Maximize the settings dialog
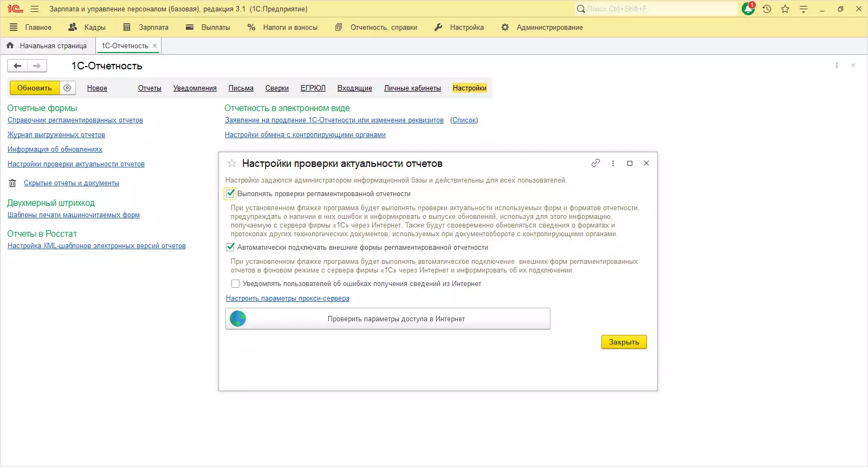Image resolution: width=868 pixels, height=467 pixels. [x=630, y=163]
